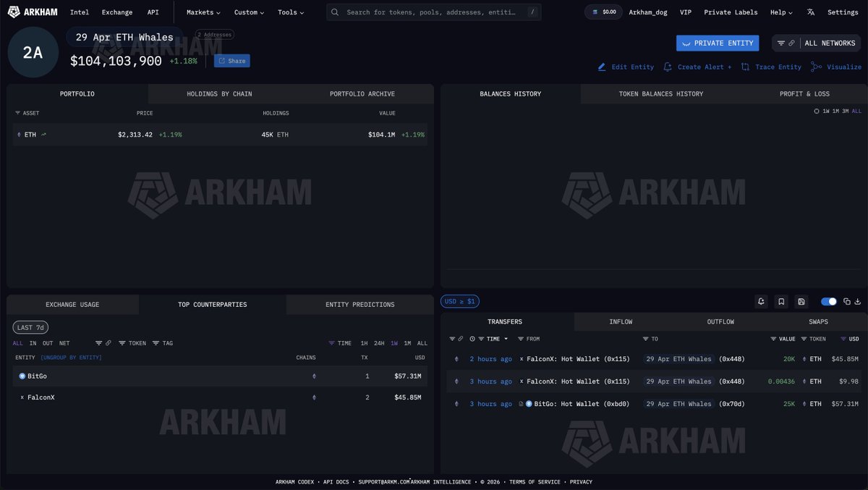
Task: Switch to Profit & Loss tab
Action: click(804, 94)
